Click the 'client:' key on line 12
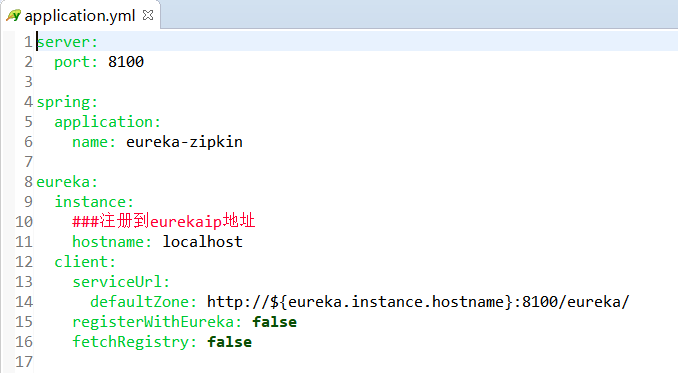The height and width of the screenshot is (373, 678). 85,261
